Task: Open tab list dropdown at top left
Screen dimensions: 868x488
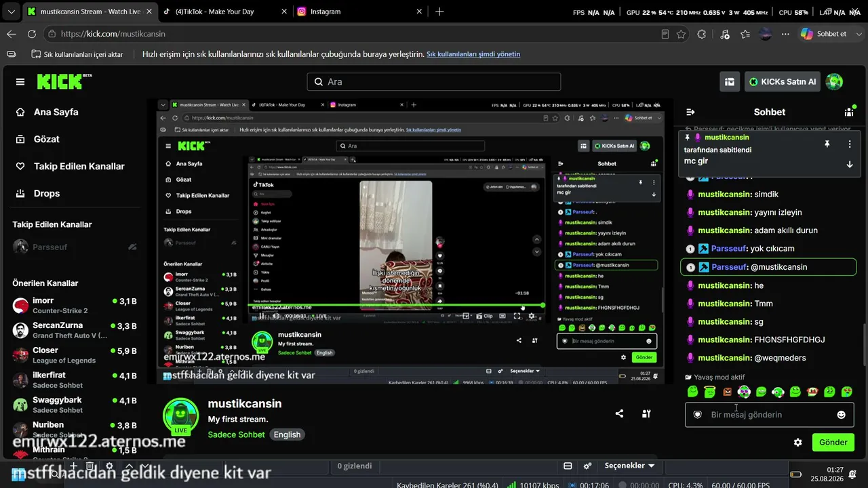Action: point(11,12)
